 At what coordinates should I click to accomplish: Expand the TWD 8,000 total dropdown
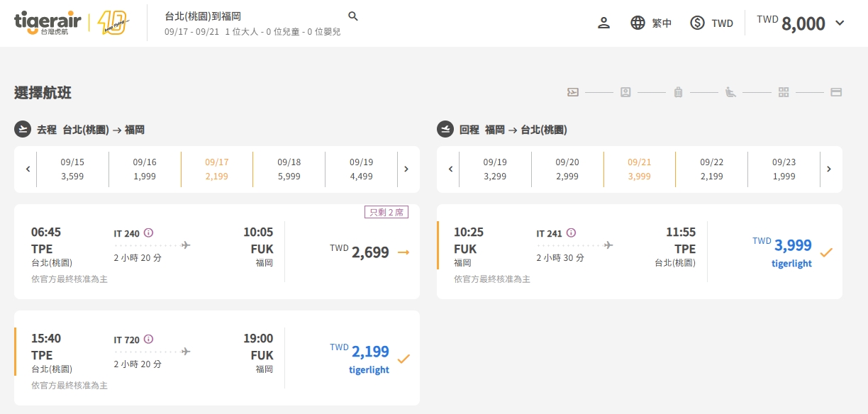[840, 23]
